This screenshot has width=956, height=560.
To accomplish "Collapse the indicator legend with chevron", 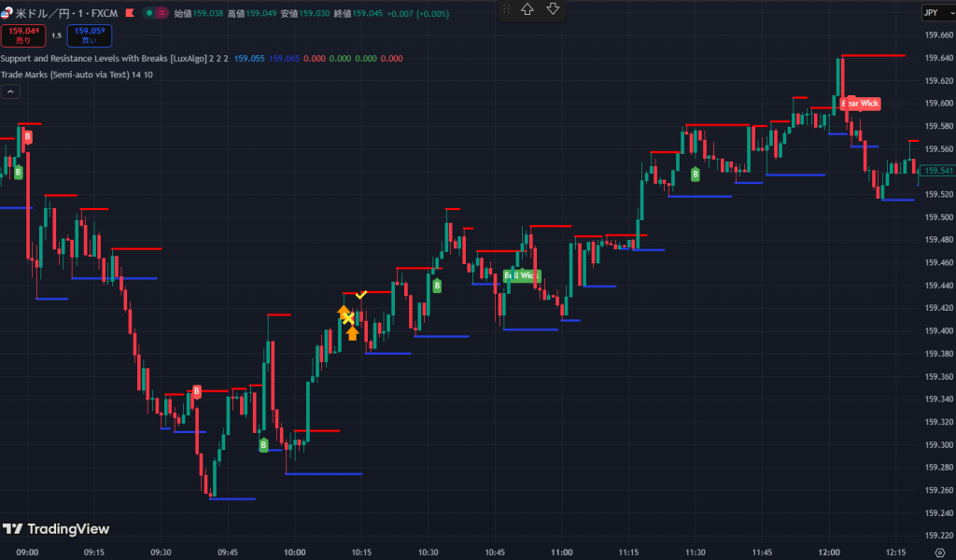I will (10, 91).
